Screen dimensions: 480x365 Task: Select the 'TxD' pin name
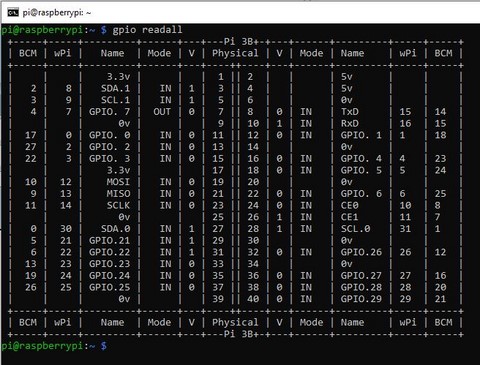click(350, 112)
